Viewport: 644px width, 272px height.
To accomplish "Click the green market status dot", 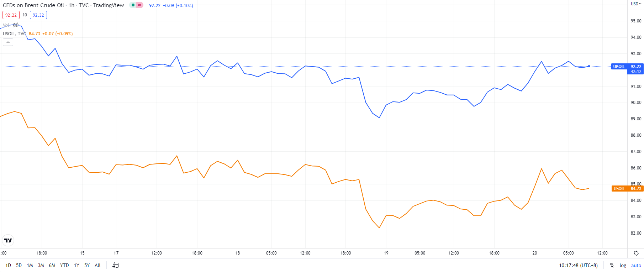I will [x=133, y=5].
